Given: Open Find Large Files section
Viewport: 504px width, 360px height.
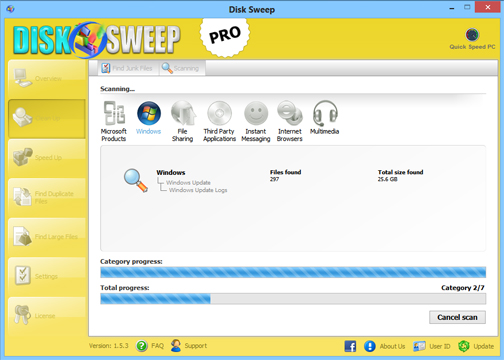Looking at the screenshot, I should 47,237.
